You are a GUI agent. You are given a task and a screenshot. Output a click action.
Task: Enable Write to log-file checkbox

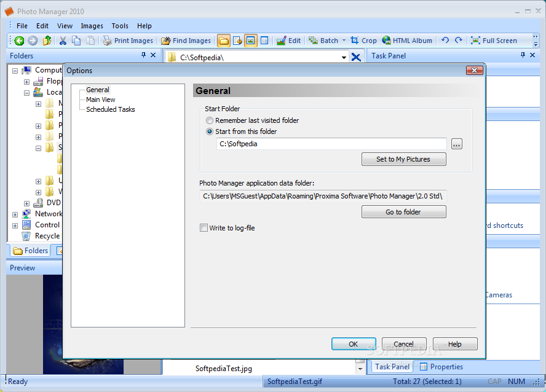pos(204,228)
